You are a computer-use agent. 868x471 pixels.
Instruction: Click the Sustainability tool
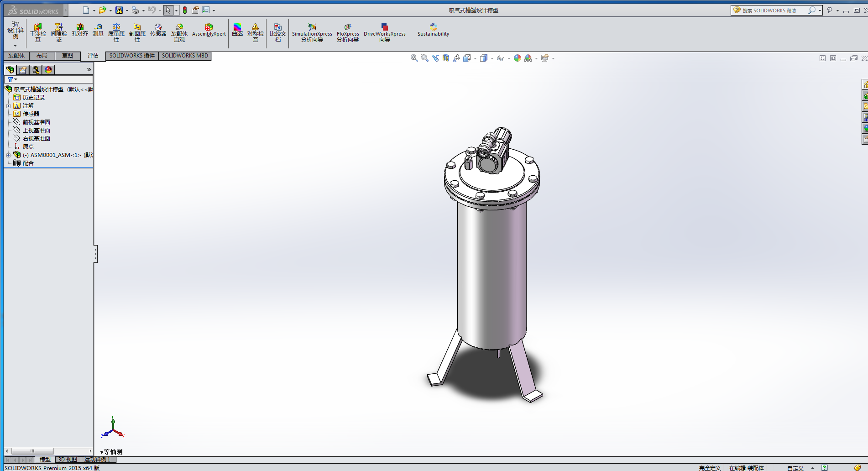(433, 30)
